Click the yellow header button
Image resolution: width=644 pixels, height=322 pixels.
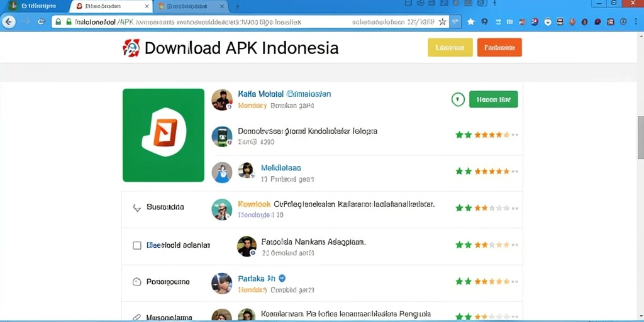450,47
